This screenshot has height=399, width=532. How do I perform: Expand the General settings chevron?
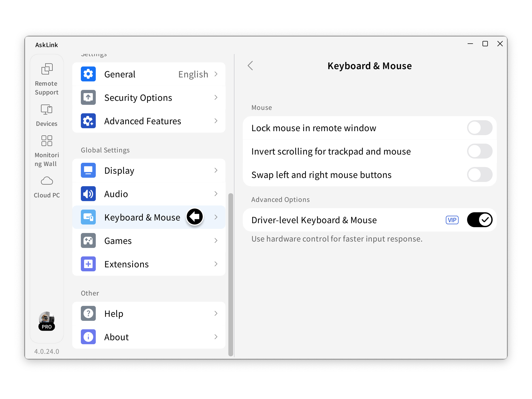pyautogui.click(x=216, y=74)
